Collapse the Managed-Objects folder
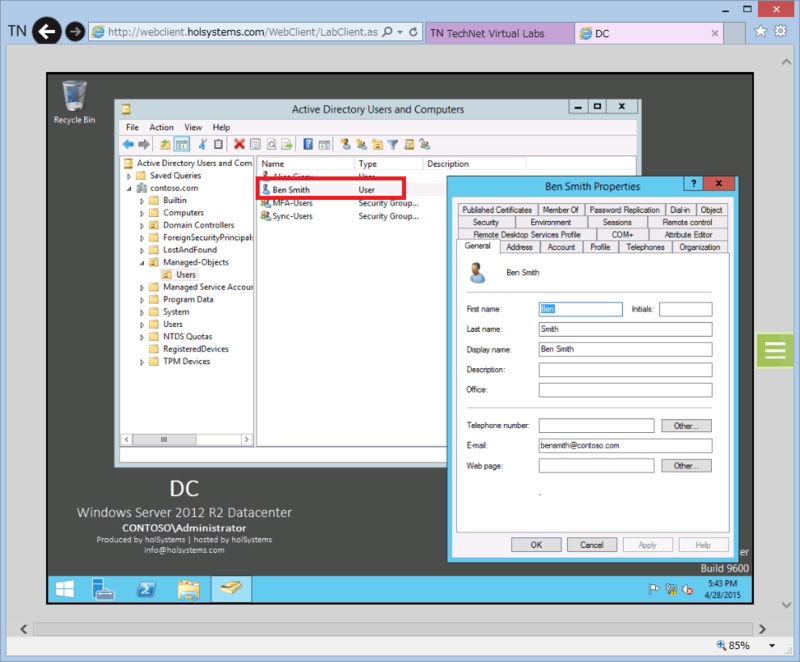 click(x=142, y=263)
